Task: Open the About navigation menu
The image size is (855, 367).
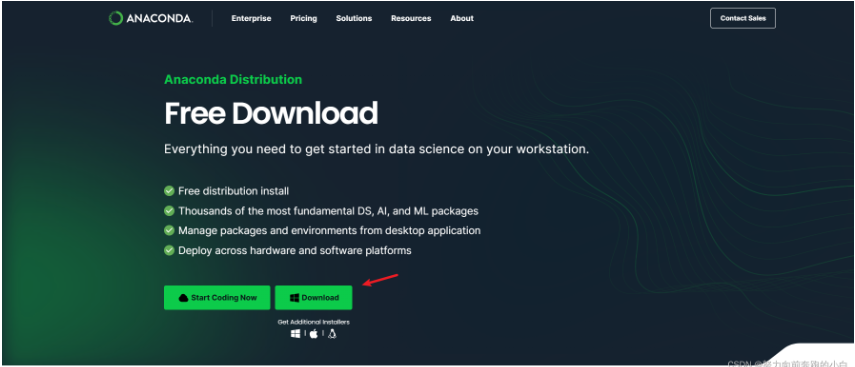Action: pos(462,19)
